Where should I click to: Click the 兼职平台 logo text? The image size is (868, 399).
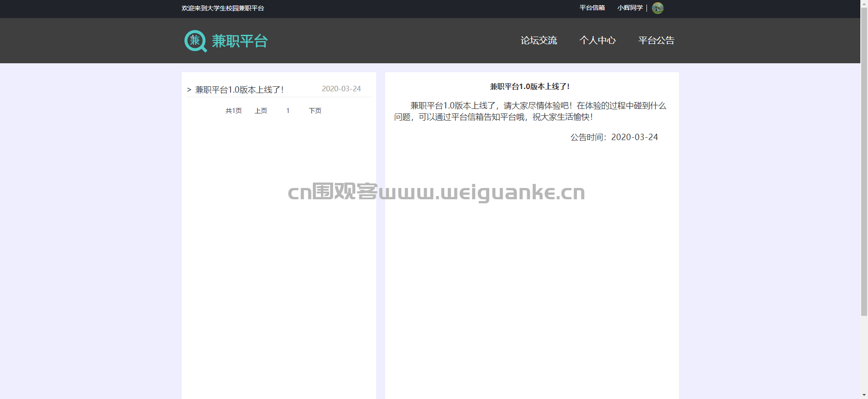click(x=240, y=41)
